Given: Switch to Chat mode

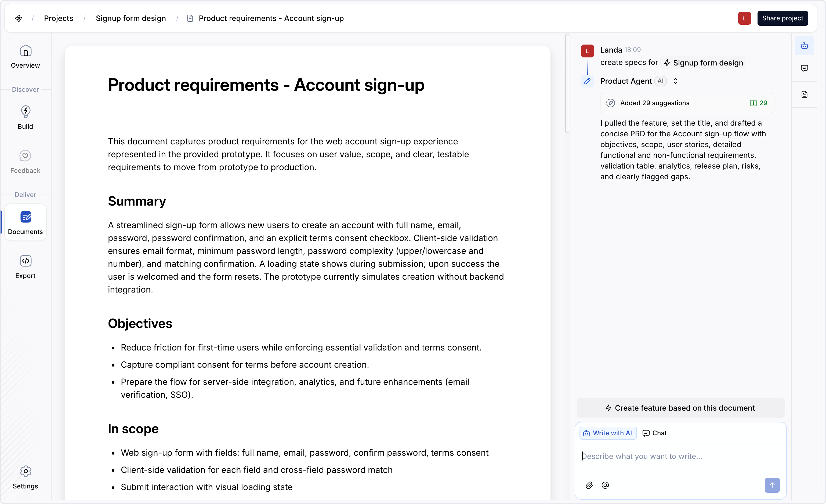Looking at the screenshot, I should coord(654,433).
